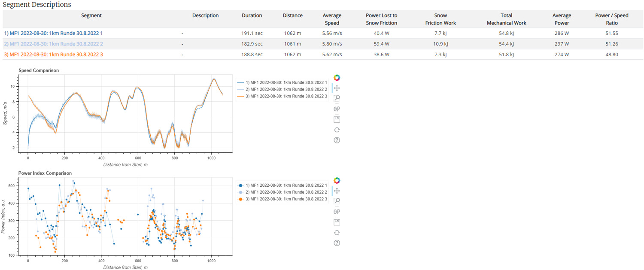This screenshot has width=644, height=270.
Task: Toggle Runde 1 legend entry in Speed Comparison
Action: (283, 82)
